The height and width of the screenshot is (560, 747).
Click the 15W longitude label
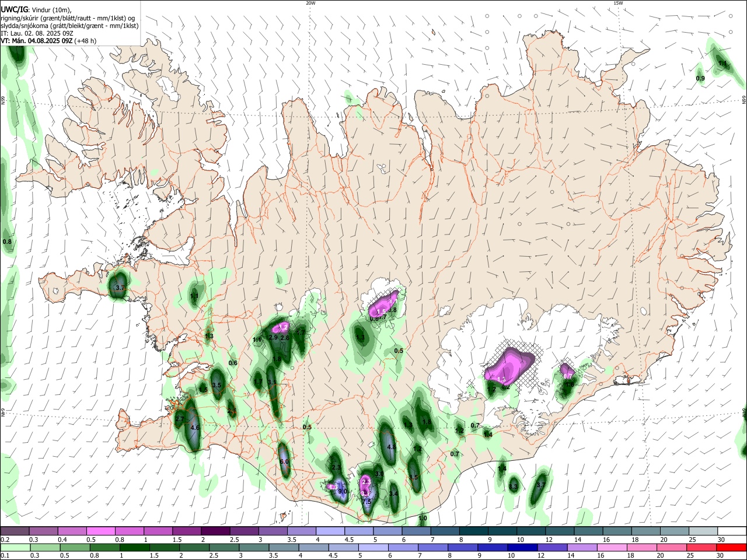pyautogui.click(x=618, y=3)
